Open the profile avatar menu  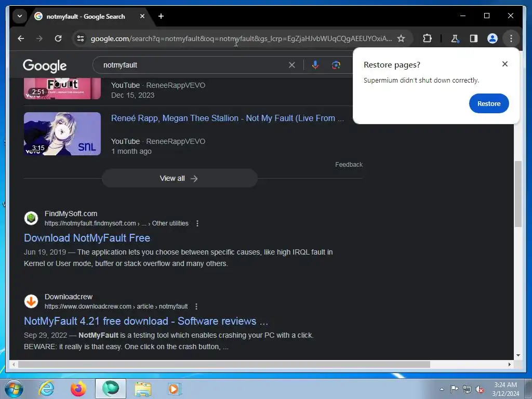pos(493,38)
